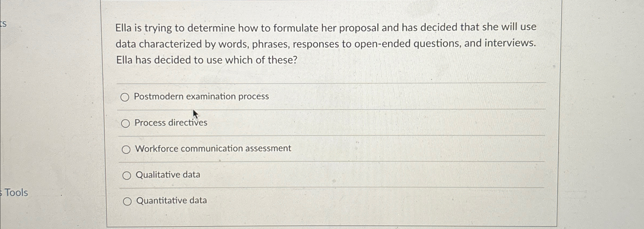Click the question's last sentence asking which option
This screenshot has height=229, width=644.
pos(206,60)
